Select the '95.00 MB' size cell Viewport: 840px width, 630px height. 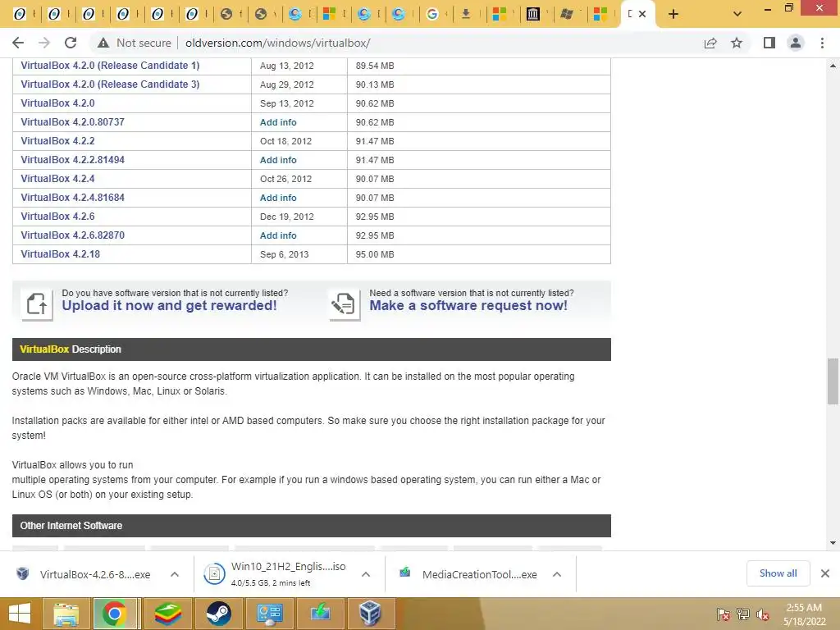pyautogui.click(x=479, y=254)
